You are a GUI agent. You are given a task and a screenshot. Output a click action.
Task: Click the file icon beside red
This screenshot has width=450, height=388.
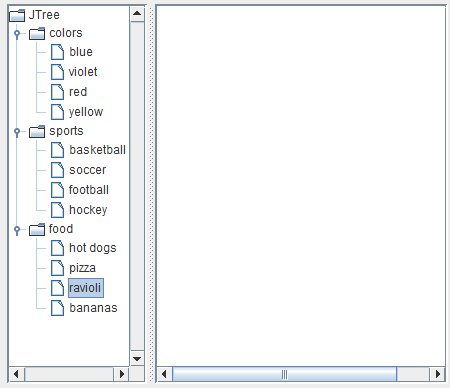[57, 92]
